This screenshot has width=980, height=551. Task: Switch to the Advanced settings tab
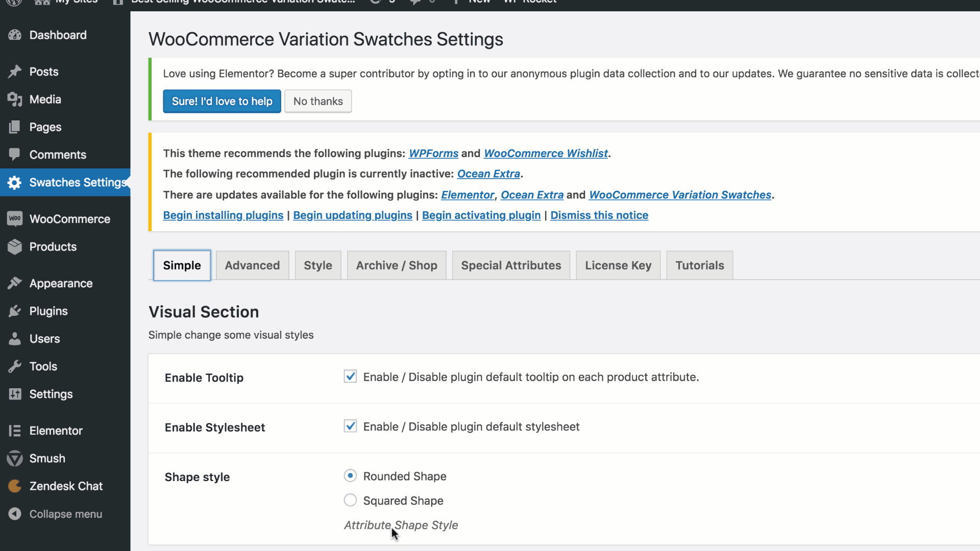pos(252,265)
